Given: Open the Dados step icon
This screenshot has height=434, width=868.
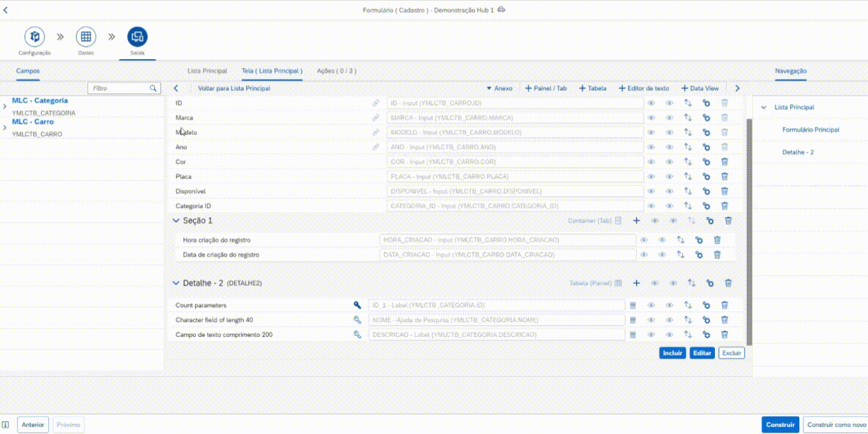Looking at the screenshot, I should [x=86, y=37].
